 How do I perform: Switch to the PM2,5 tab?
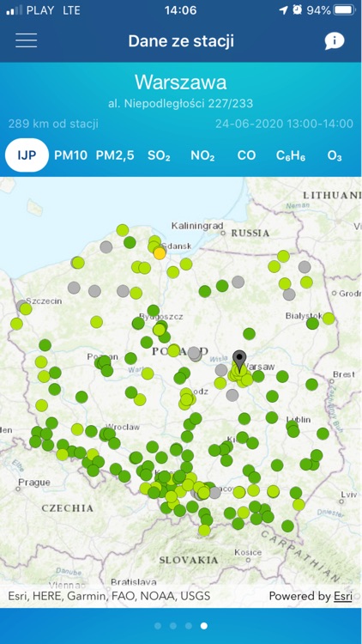115,155
